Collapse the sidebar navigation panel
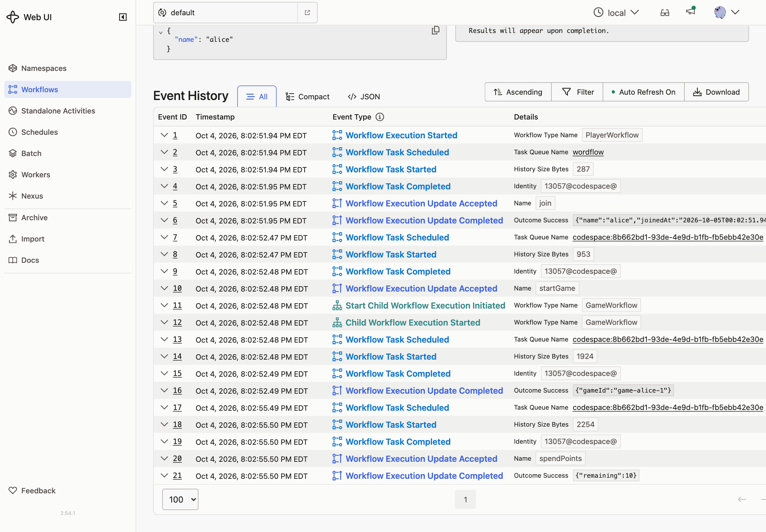The height and width of the screenshot is (532, 766). [x=123, y=17]
